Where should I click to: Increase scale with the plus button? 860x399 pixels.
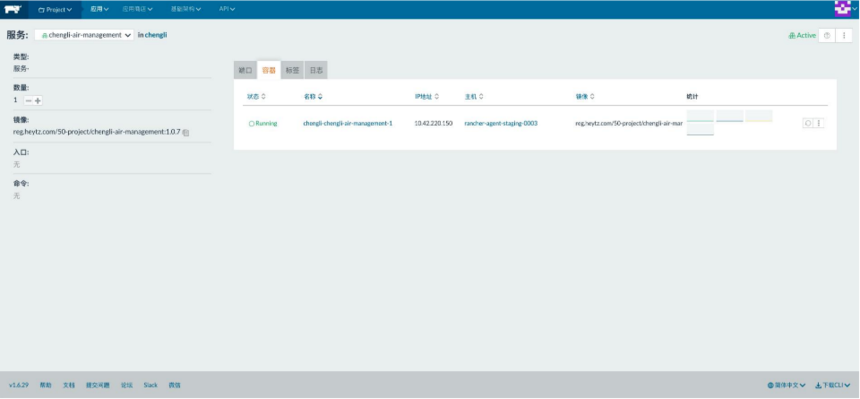pyautogui.click(x=38, y=100)
